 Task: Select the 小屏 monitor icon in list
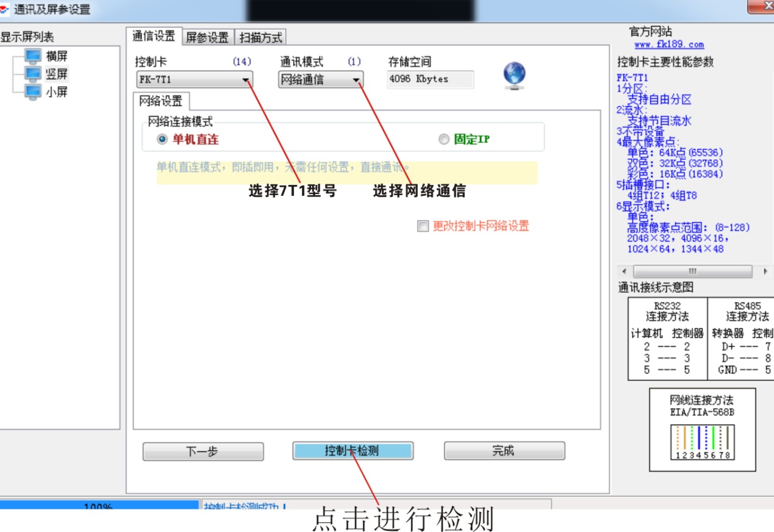point(34,92)
